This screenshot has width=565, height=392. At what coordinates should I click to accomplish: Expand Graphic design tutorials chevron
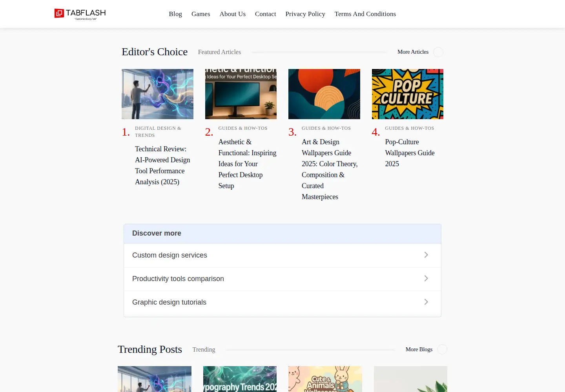tap(426, 302)
